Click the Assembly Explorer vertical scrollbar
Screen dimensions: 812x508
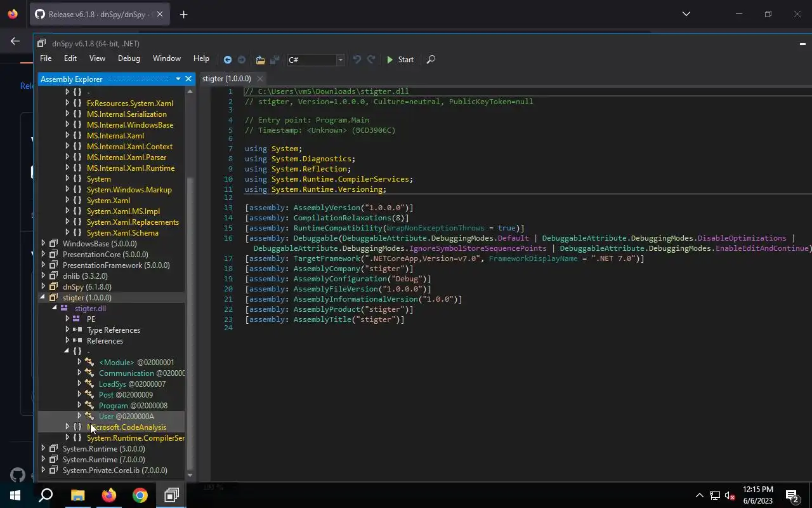pos(189,283)
